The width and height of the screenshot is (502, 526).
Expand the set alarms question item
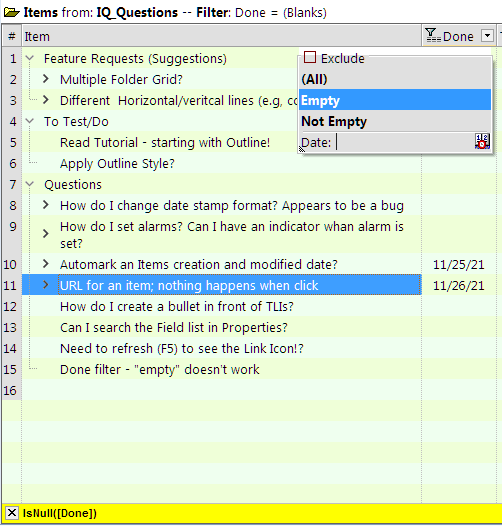click(46, 234)
